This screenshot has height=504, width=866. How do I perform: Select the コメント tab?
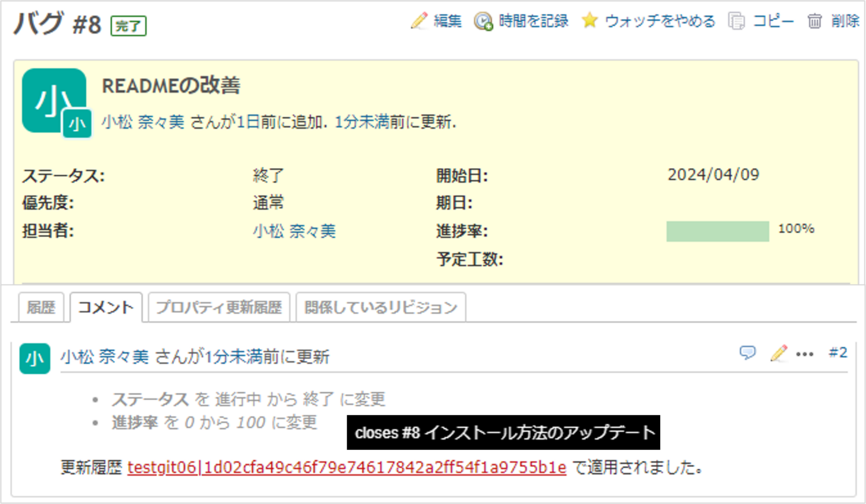click(105, 307)
